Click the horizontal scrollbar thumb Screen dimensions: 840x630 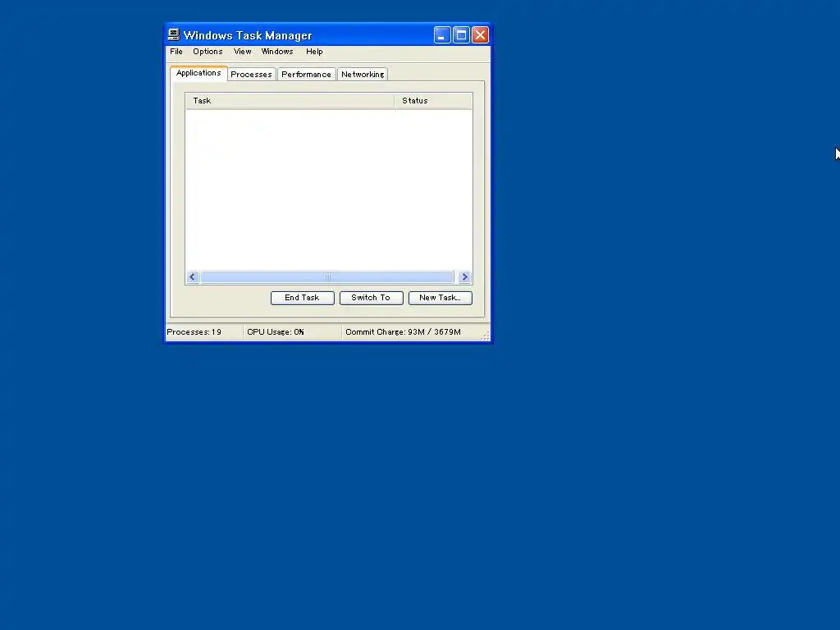[x=327, y=277]
